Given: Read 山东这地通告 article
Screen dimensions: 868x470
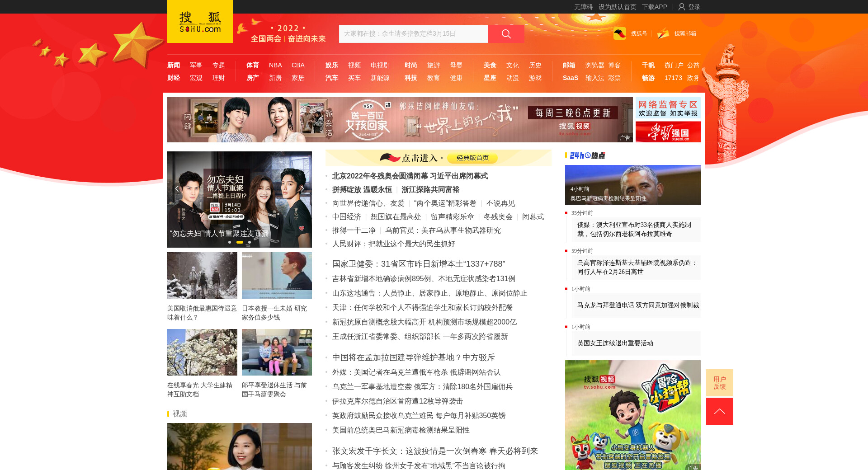Looking at the screenshot, I should pyautogui.click(x=430, y=293).
